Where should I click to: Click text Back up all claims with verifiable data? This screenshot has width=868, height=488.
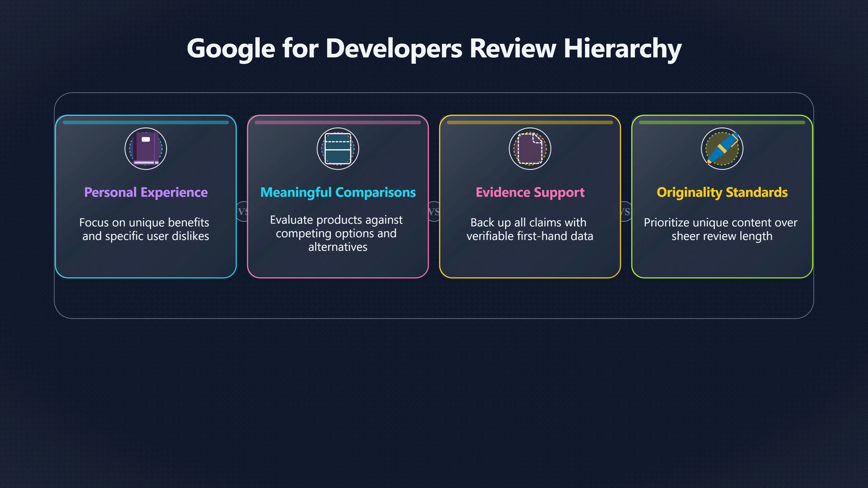point(530,229)
